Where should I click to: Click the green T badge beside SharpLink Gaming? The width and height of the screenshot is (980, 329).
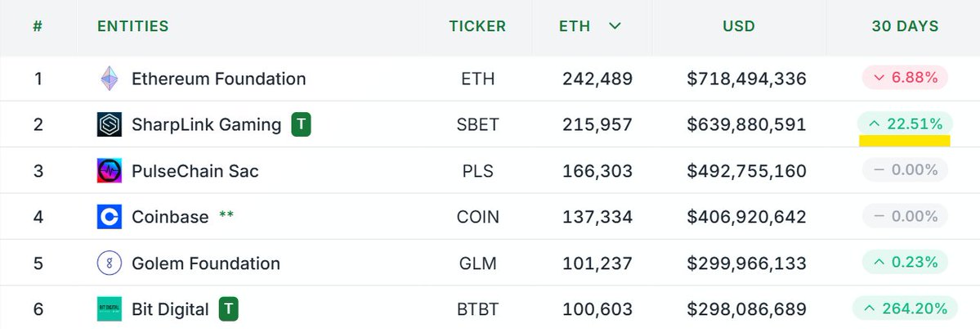pyautogui.click(x=301, y=124)
